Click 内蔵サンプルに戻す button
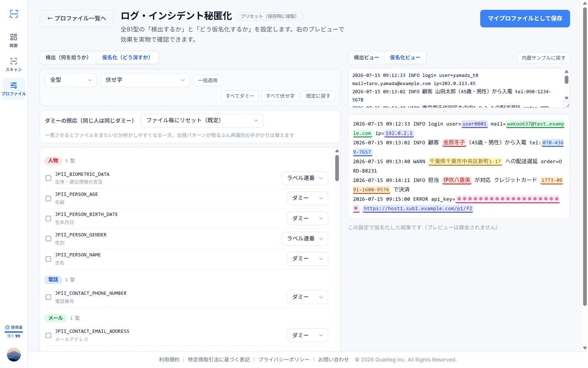Viewport: 588px width, 368px height. [x=544, y=58]
